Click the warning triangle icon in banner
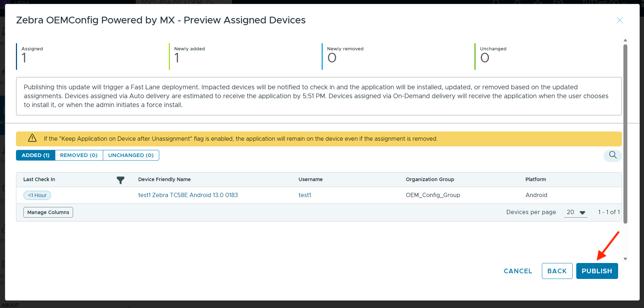This screenshot has height=308, width=644. [32, 139]
